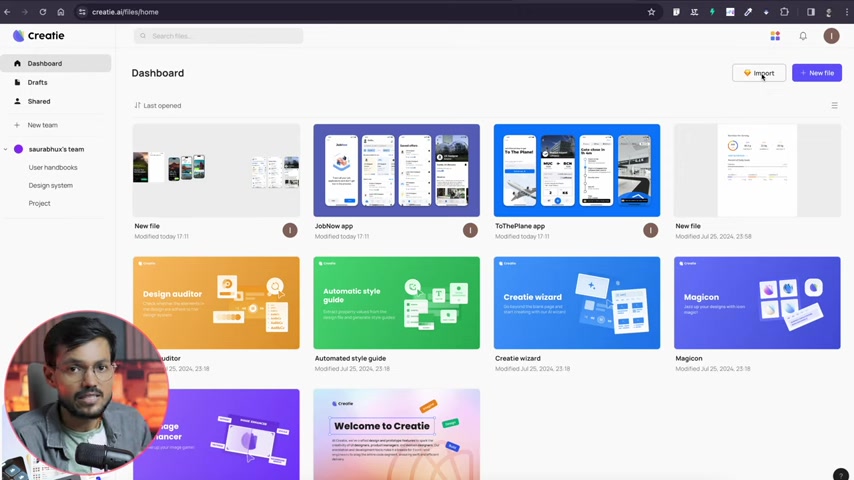Open the first New file thumbnail modified today

tap(216, 170)
